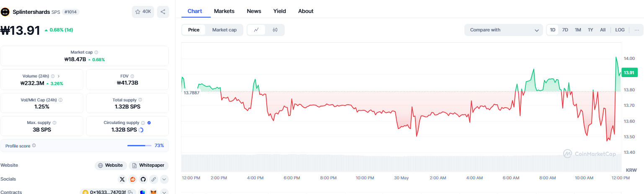This screenshot has width=644, height=194.
Task: Open Volume (24h) info icon
Action: coord(53,76)
